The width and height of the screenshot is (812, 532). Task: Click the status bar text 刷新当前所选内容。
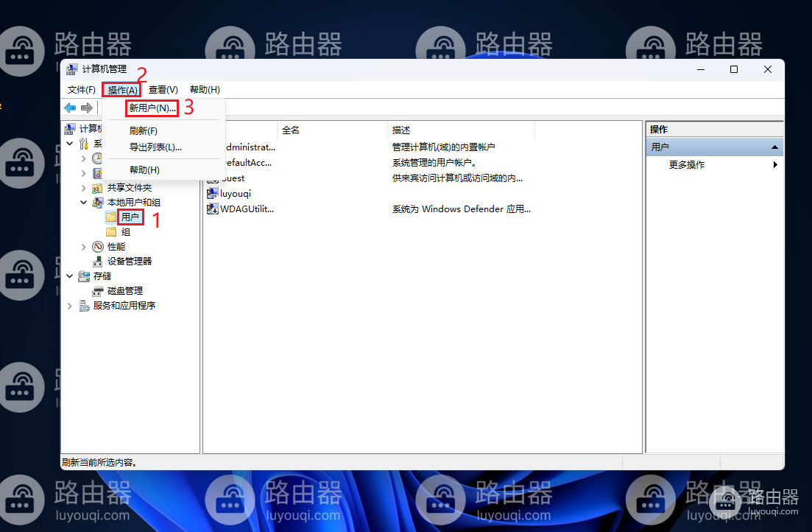(x=99, y=462)
